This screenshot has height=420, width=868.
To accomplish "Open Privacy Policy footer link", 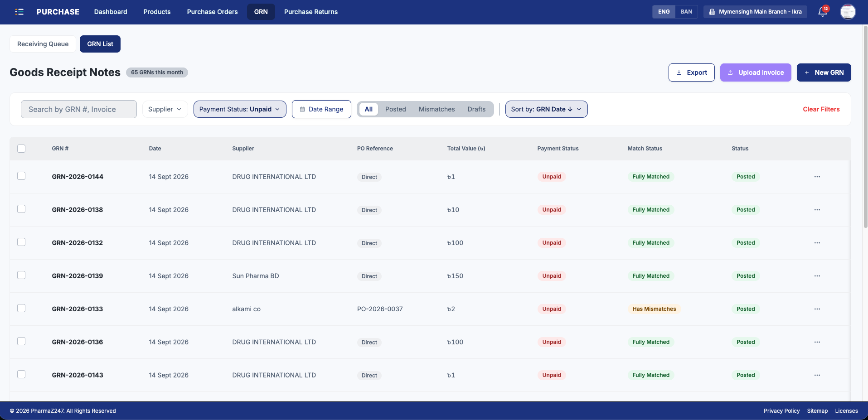I will tap(781, 411).
